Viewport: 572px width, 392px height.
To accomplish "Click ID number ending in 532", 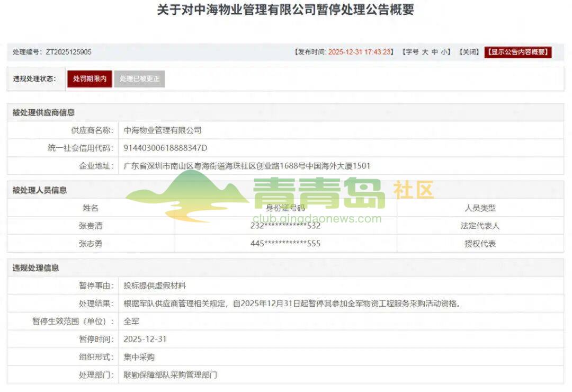I will [x=285, y=226].
